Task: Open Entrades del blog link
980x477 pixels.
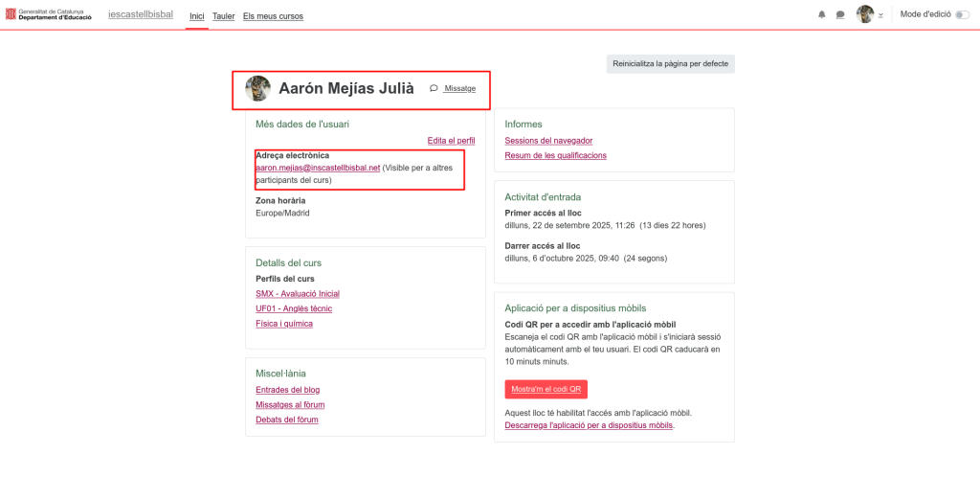Action: point(287,390)
